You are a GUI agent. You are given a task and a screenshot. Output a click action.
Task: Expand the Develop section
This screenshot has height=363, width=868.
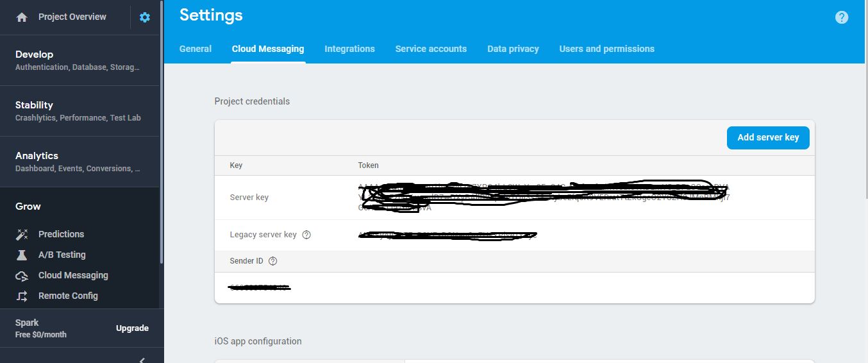click(x=79, y=60)
